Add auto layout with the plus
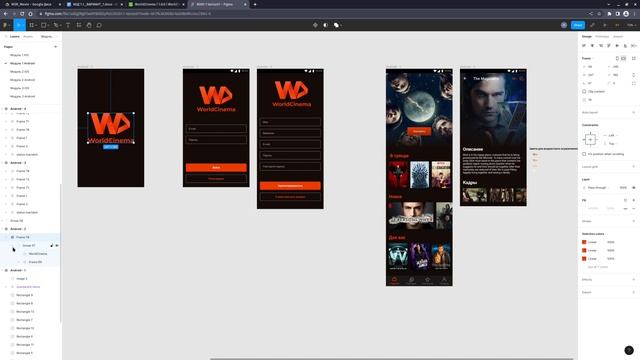This screenshot has height=360, width=640. pyautogui.click(x=633, y=112)
